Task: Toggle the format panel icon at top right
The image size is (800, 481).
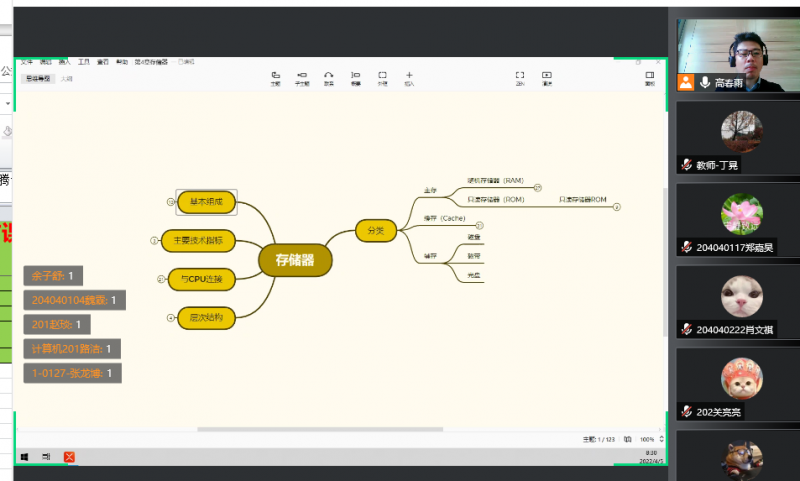Action: point(649,77)
